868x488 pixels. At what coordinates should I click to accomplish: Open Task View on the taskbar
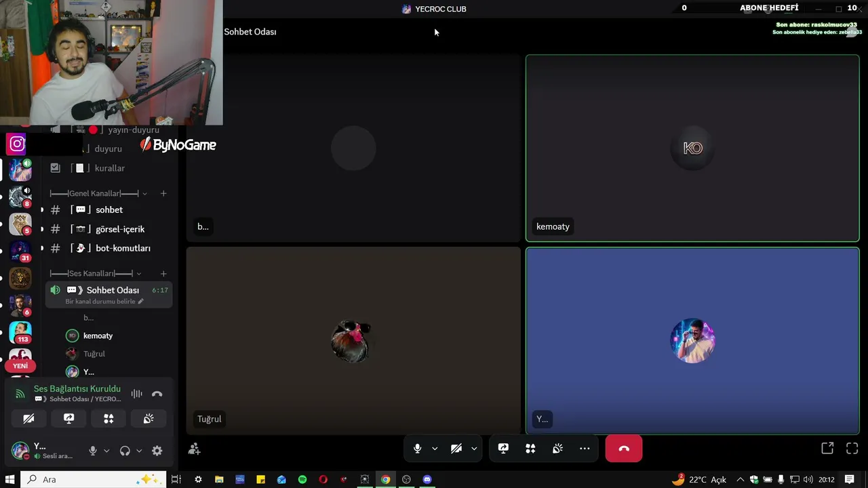176,479
